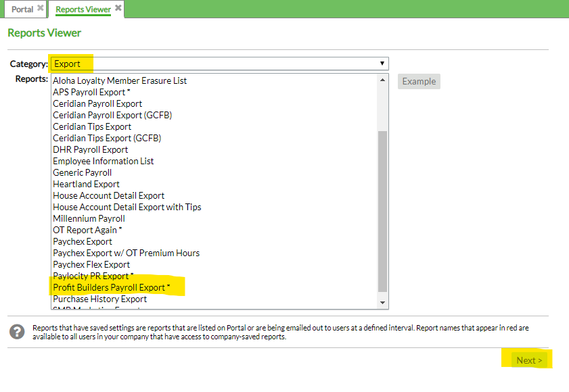Click the help question mark icon

[17, 332]
